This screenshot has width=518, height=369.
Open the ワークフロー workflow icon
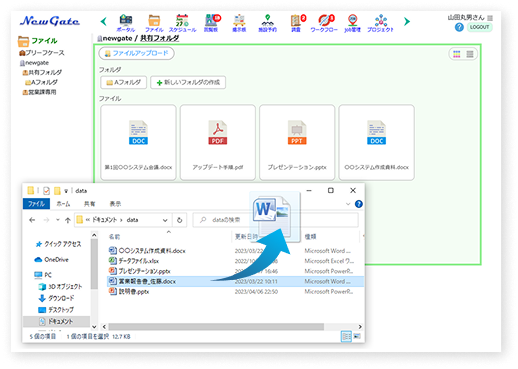324,23
